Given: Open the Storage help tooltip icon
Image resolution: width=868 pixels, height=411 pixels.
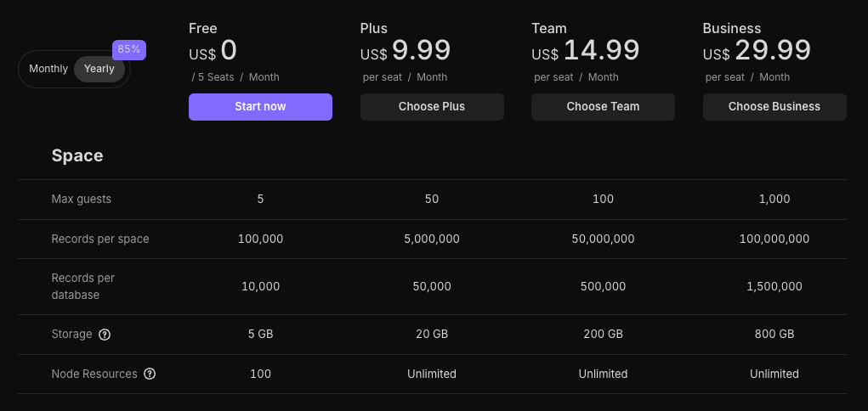Looking at the screenshot, I should [105, 335].
